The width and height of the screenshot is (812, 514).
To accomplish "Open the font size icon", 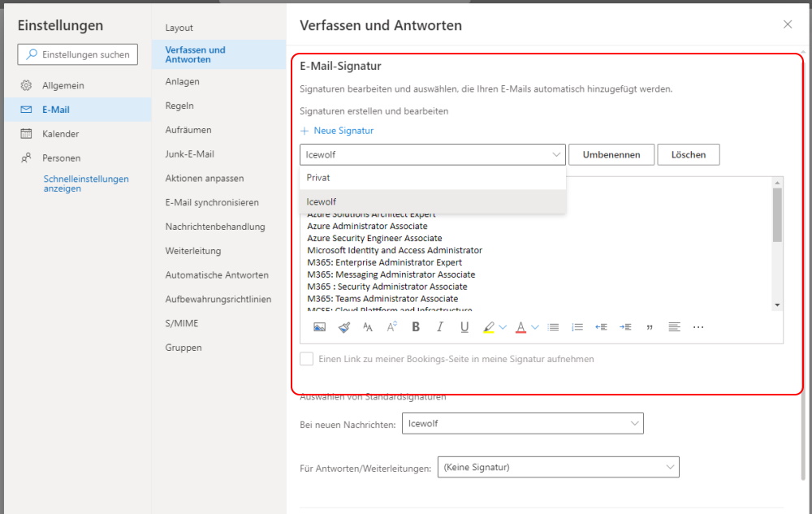I will [368, 327].
